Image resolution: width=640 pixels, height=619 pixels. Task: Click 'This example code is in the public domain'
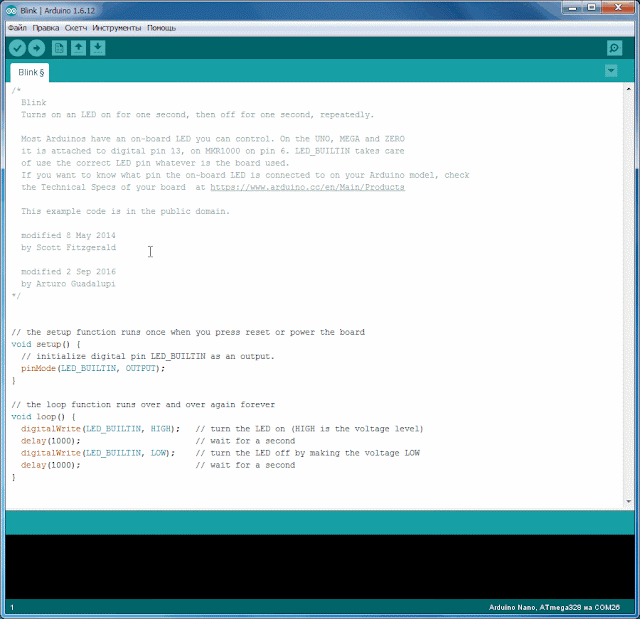(126, 211)
